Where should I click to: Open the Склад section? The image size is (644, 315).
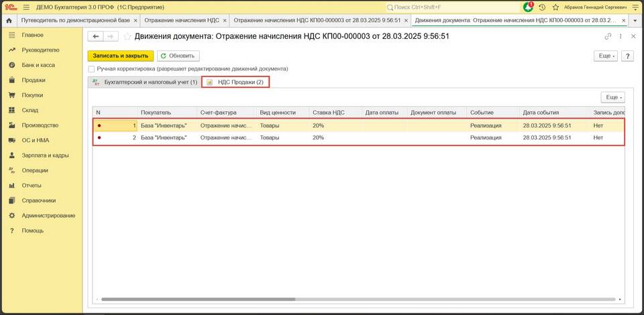pyautogui.click(x=30, y=110)
